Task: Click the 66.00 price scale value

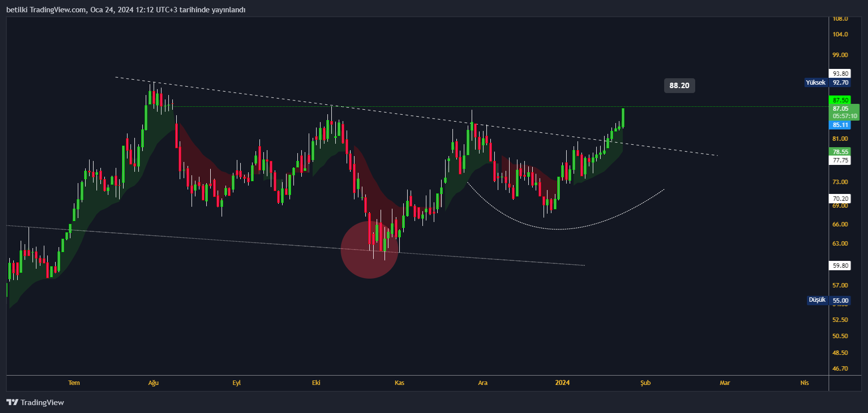Action: [840, 224]
